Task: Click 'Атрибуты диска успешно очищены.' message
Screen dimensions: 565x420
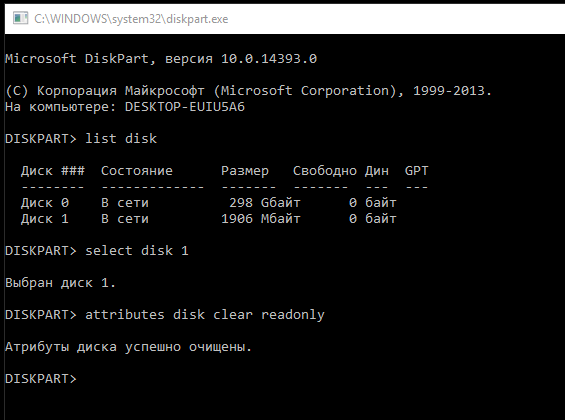Action: coord(128,347)
